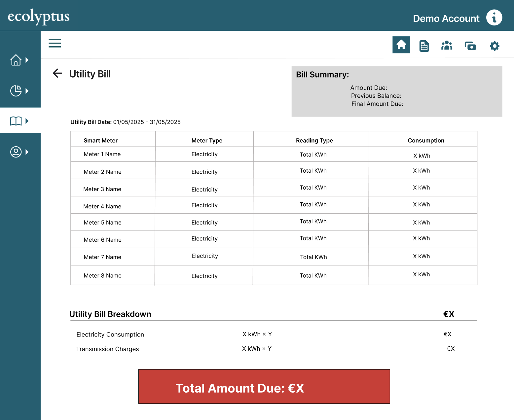
Task: Open the pie chart analytics icon in sidebar
Action: pos(15,90)
